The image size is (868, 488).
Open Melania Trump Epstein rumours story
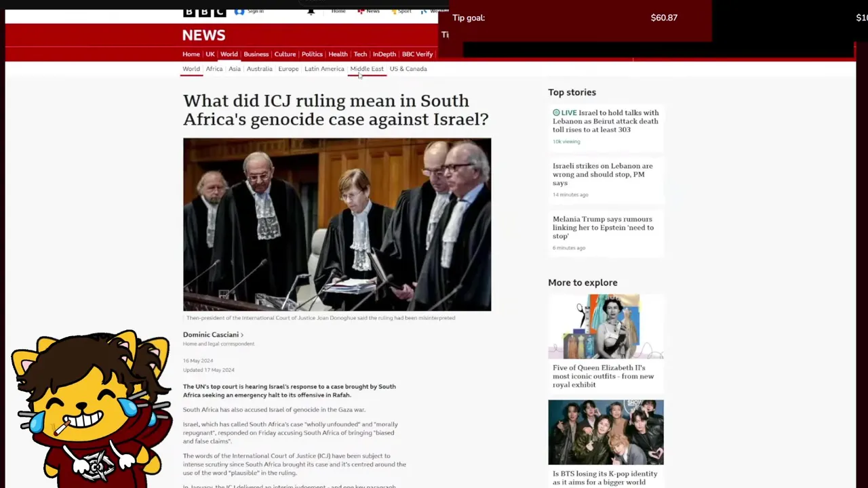pos(604,228)
